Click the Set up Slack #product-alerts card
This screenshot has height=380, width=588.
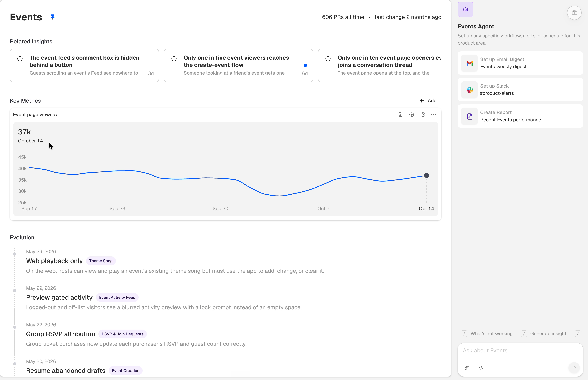[520, 90]
